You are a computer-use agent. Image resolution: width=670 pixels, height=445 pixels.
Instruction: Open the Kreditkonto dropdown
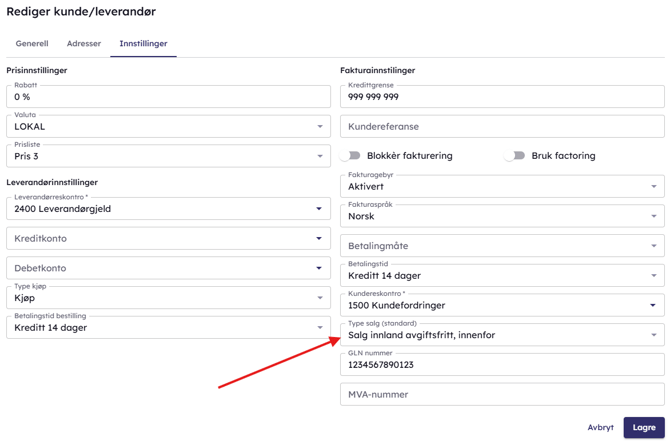(x=319, y=239)
